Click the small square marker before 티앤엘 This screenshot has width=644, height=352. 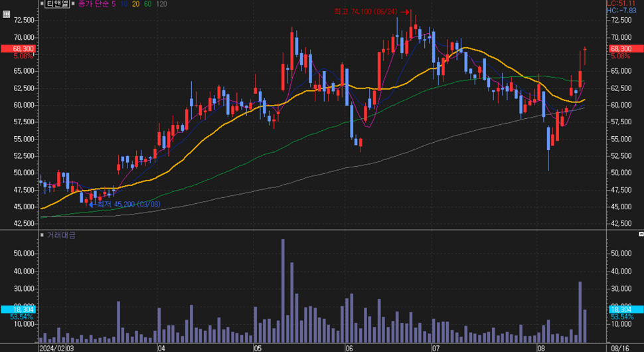coord(41,4)
